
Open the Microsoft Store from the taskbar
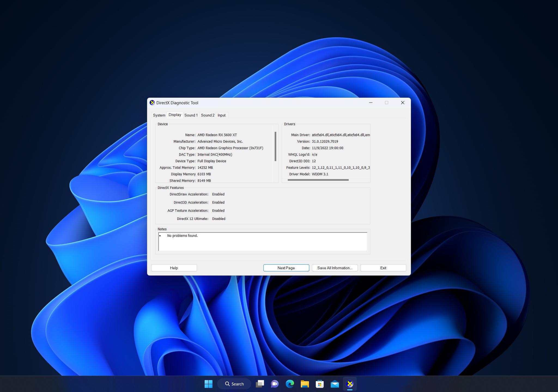point(320,384)
